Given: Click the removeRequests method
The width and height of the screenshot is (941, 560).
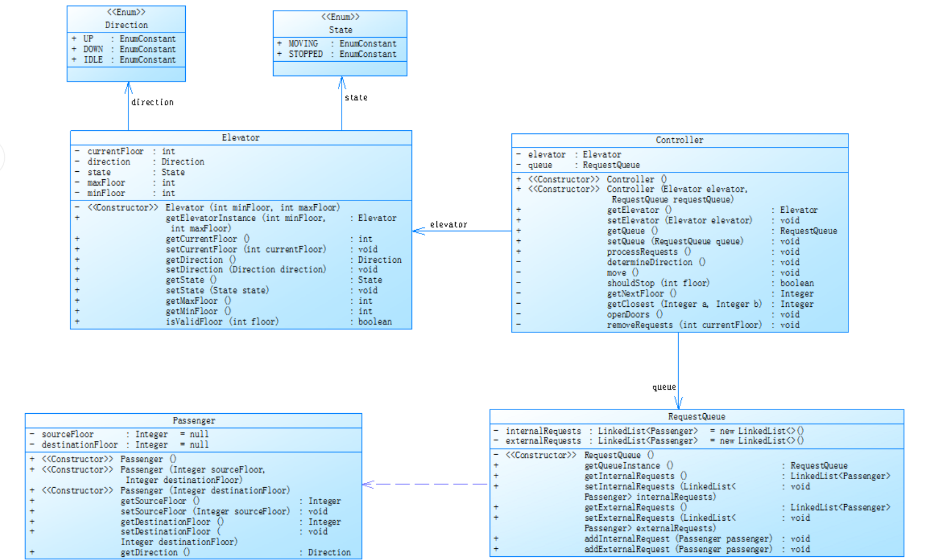Looking at the screenshot, I should [x=658, y=325].
